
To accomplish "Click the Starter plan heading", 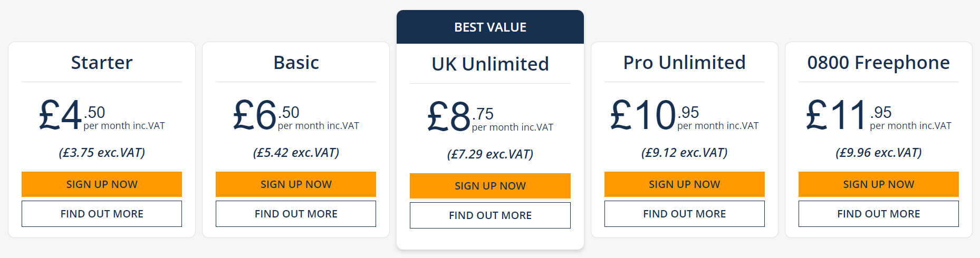I will click(102, 63).
